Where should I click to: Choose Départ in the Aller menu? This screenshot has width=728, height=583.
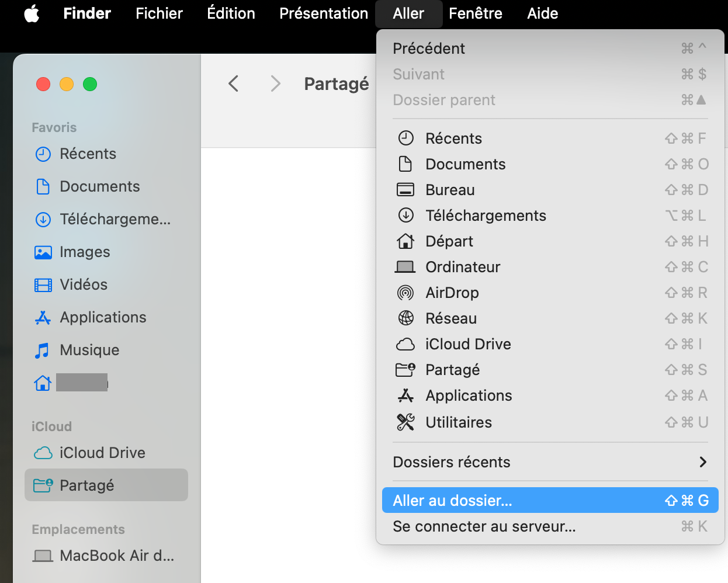(x=550, y=241)
